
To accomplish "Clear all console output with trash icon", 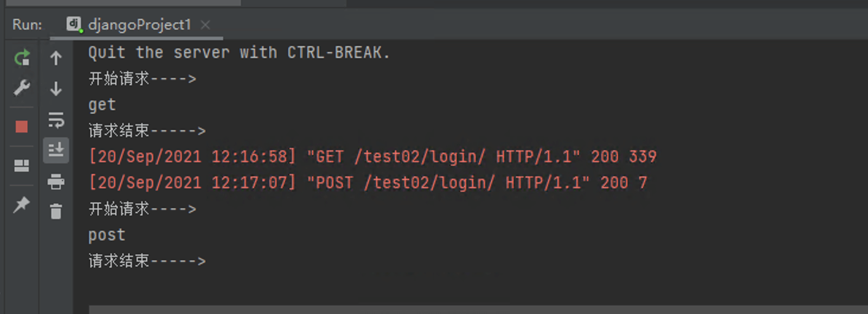I will pos(56,212).
